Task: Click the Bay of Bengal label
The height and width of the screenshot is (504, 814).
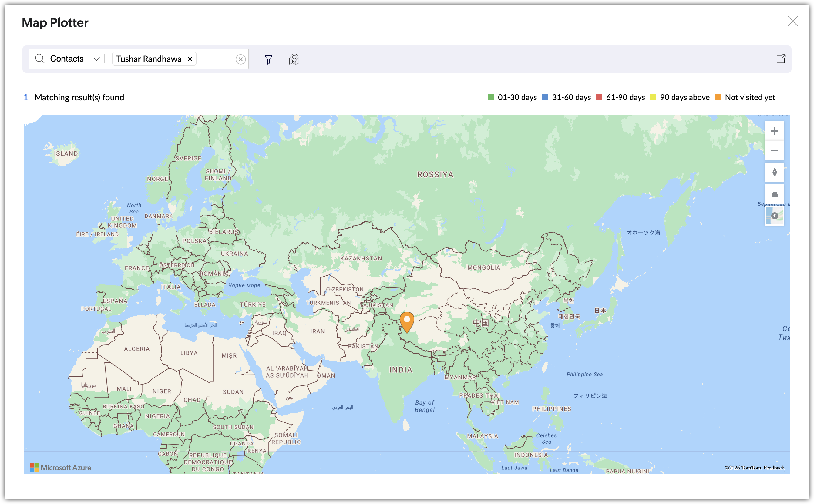Action: pos(425,406)
